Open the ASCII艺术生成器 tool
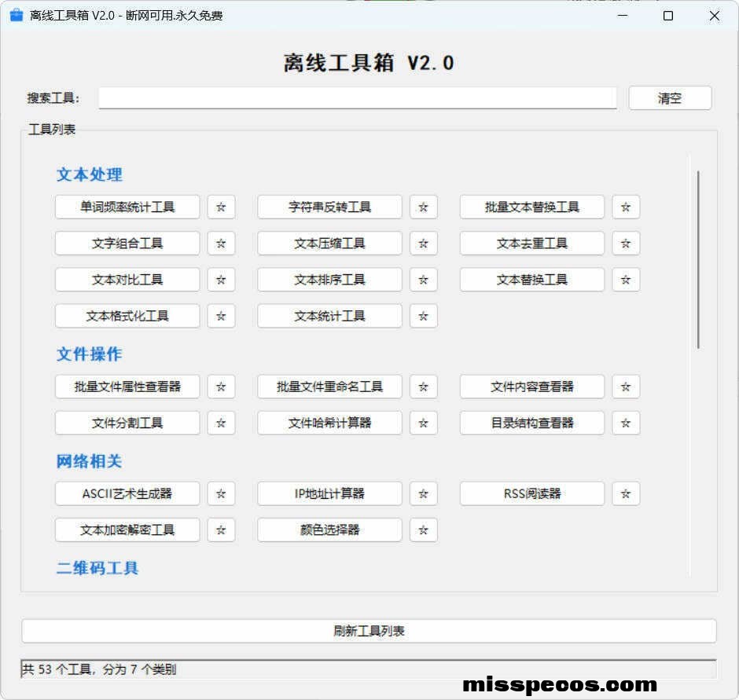 coord(127,494)
